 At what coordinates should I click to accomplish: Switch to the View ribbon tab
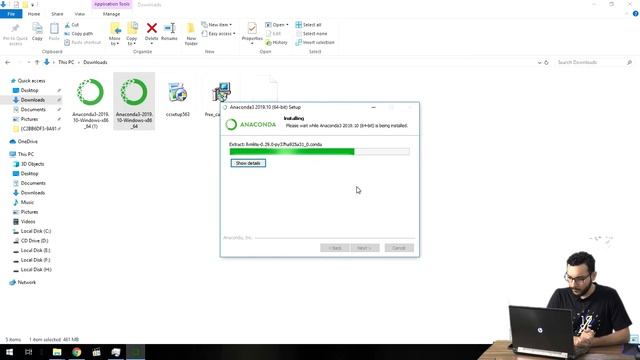pos(80,14)
